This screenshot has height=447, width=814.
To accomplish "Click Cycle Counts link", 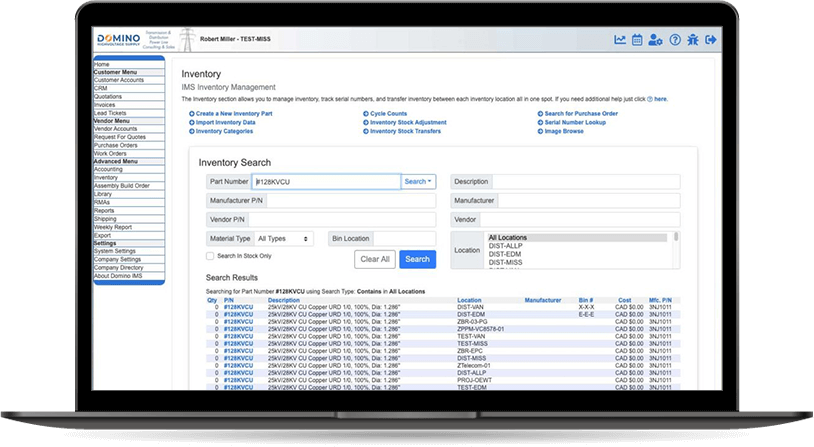I will (x=388, y=114).
